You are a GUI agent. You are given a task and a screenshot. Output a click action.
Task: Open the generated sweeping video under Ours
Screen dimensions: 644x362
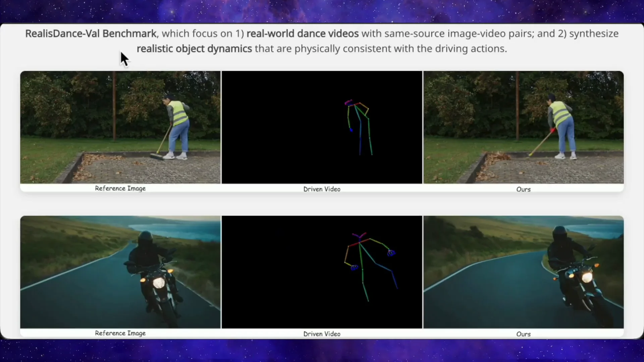pyautogui.click(x=523, y=127)
